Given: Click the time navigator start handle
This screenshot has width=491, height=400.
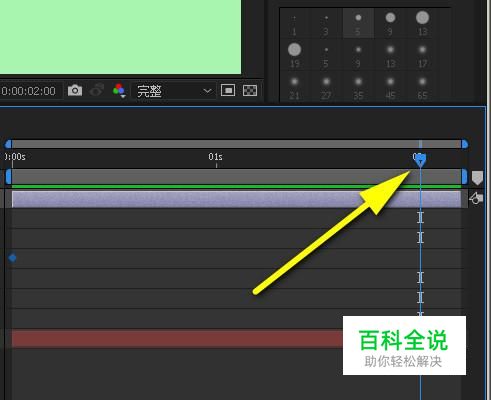Looking at the screenshot, I should pyautogui.click(x=9, y=144).
